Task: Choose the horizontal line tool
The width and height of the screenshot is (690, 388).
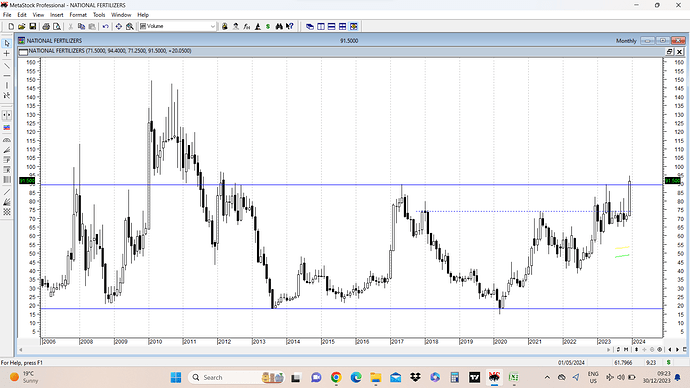Action: tap(7, 76)
